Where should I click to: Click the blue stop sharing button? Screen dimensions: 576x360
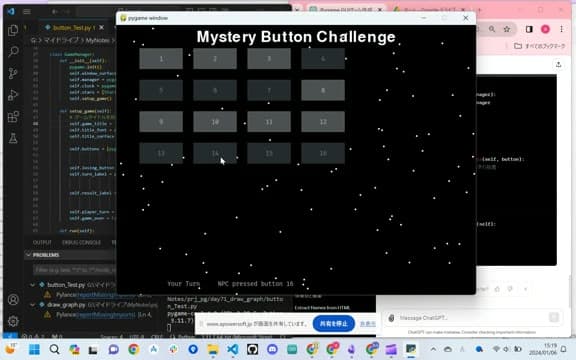pos(334,324)
